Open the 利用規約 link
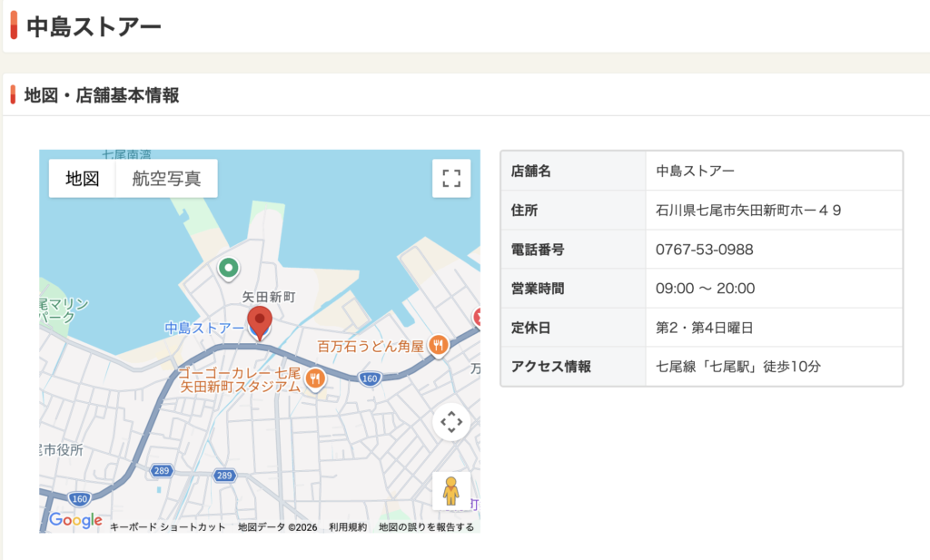This screenshot has height=560, width=930. [348, 527]
